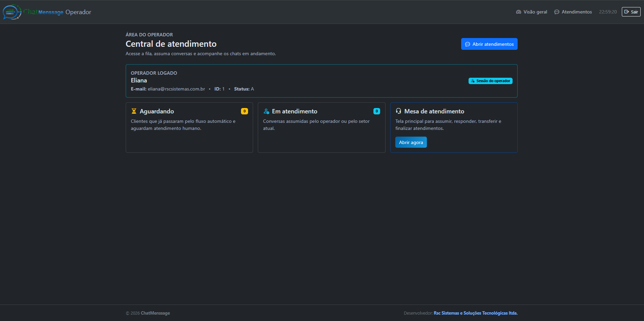The image size is (644, 321).
Task: Click the icon inside Sessão do operador badge
Action: point(473,81)
